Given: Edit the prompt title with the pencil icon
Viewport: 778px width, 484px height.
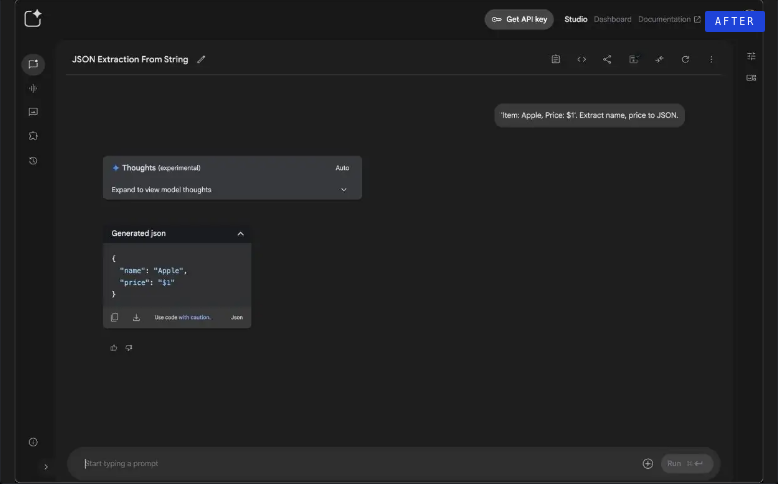Looking at the screenshot, I should [x=201, y=60].
